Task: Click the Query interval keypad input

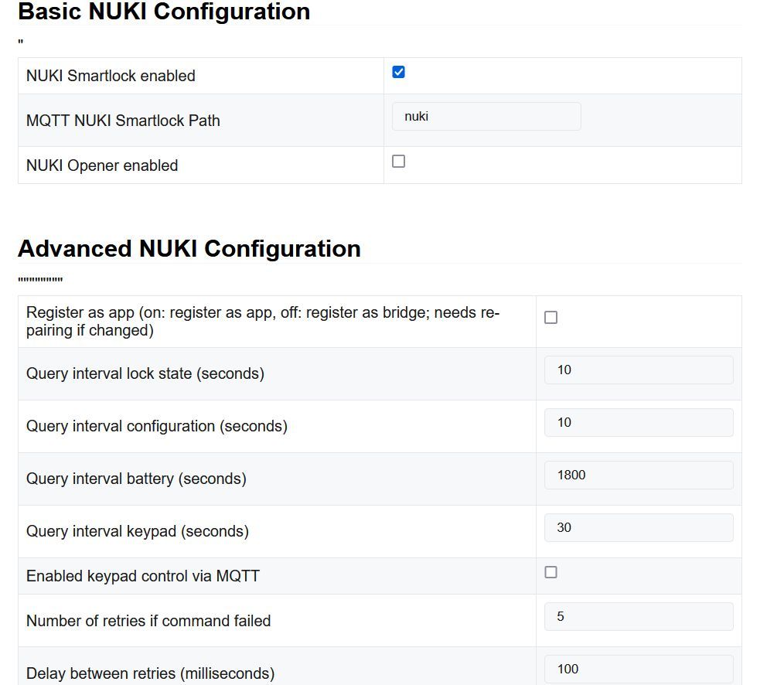Action: [639, 527]
